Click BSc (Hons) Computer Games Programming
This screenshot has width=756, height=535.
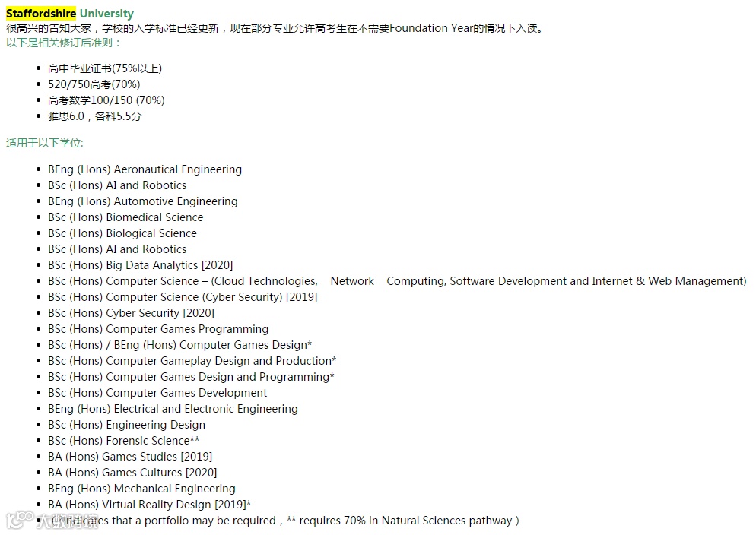coord(158,328)
